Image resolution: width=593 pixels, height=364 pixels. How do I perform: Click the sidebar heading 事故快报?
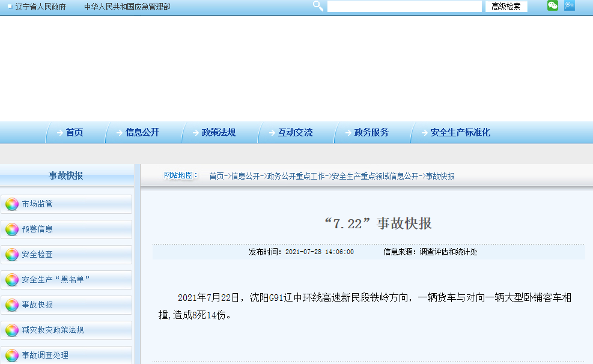point(66,176)
